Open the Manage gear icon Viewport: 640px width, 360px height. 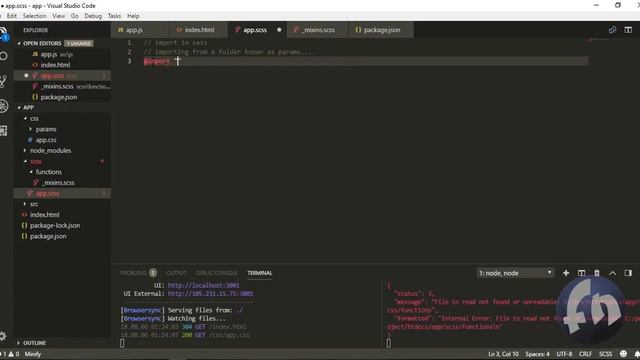point(3,336)
